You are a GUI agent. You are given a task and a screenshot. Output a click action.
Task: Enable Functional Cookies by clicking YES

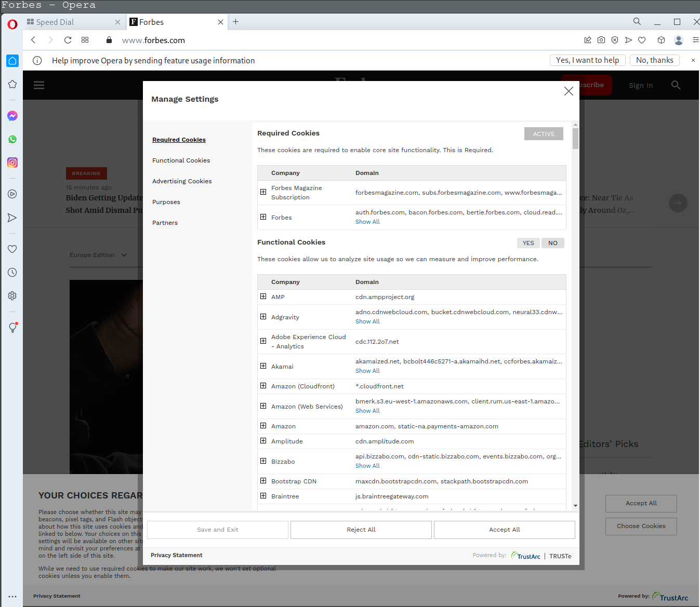click(528, 243)
